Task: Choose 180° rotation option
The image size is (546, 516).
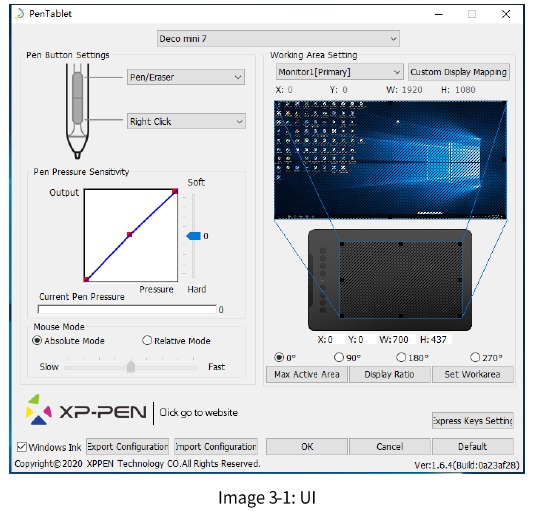Action: pyautogui.click(x=401, y=357)
